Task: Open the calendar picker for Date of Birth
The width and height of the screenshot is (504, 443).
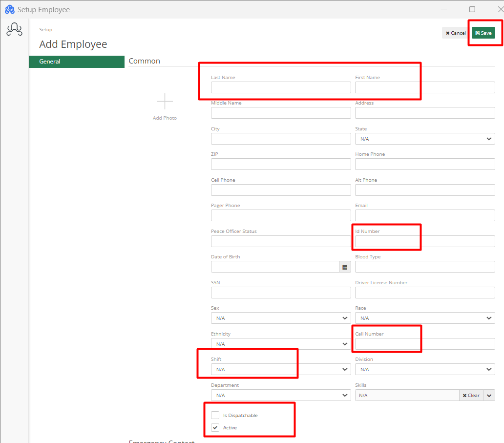Action: [345, 267]
